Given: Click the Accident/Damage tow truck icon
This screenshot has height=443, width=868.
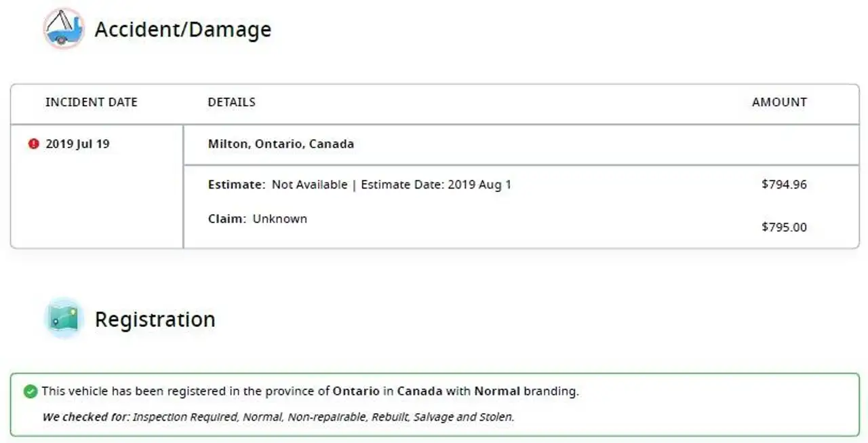Looking at the screenshot, I should (64, 28).
